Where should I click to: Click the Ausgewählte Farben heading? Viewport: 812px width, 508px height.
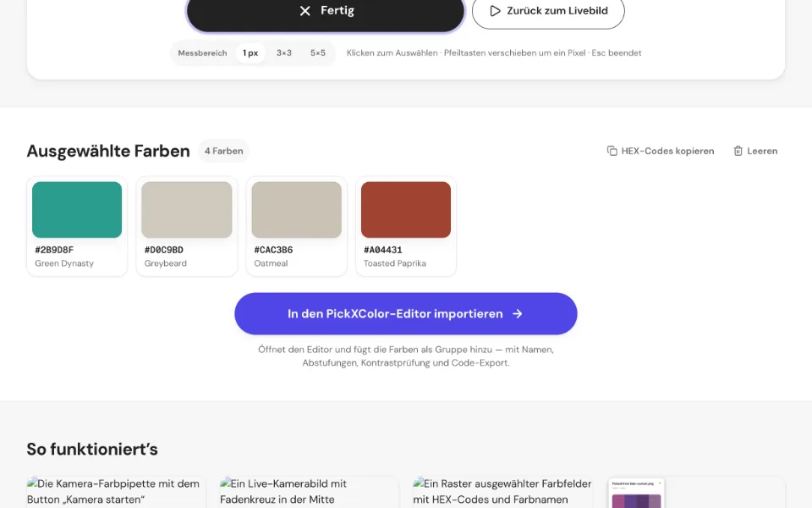[x=108, y=151]
